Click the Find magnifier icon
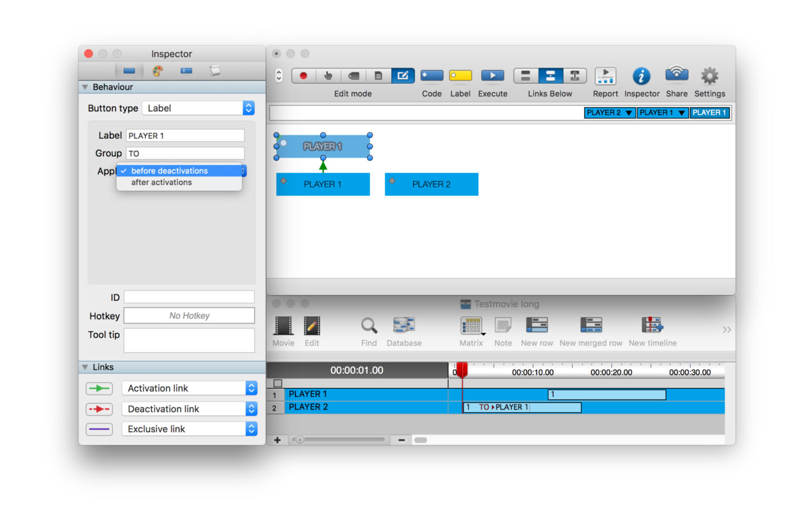The width and height of the screenshot is (812, 518). click(369, 326)
